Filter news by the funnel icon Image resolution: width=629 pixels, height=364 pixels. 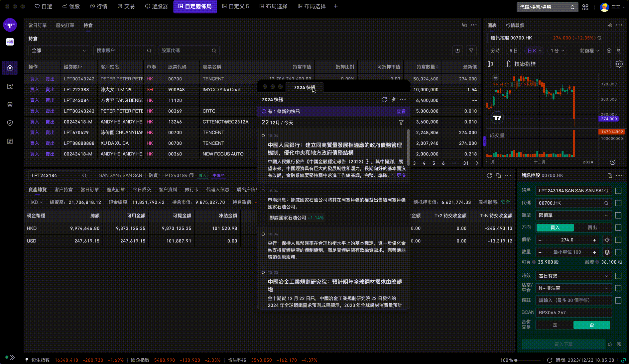401,123
